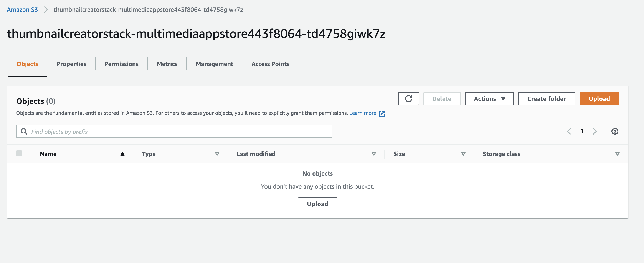This screenshot has width=644, height=263.
Task: Sort by the Storage class column arrow
Action: (617, 154)
